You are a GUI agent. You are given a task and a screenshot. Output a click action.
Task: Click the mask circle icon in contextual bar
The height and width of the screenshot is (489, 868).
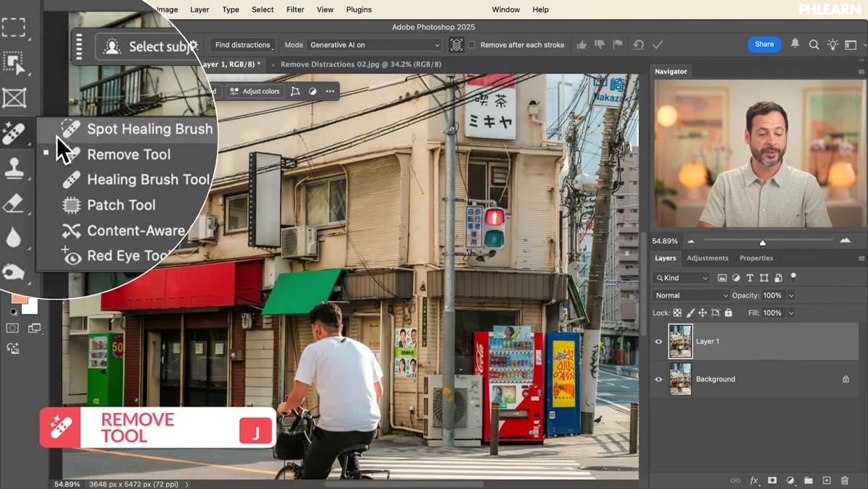[x=312, y=91]
